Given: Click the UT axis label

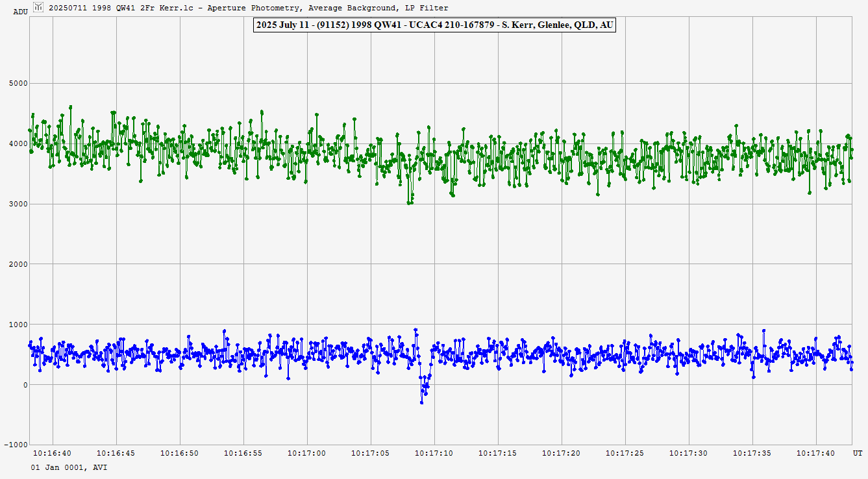Looking at the screenshot, I should coord(857,452).
